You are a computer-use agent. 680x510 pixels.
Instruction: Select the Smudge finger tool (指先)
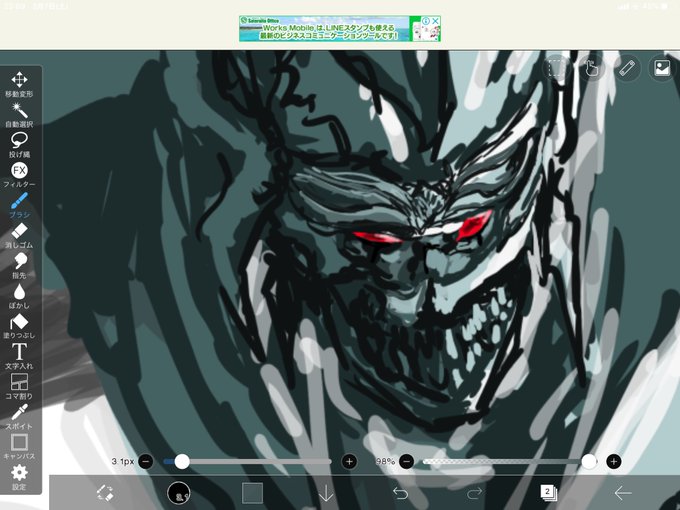[19, 265]
